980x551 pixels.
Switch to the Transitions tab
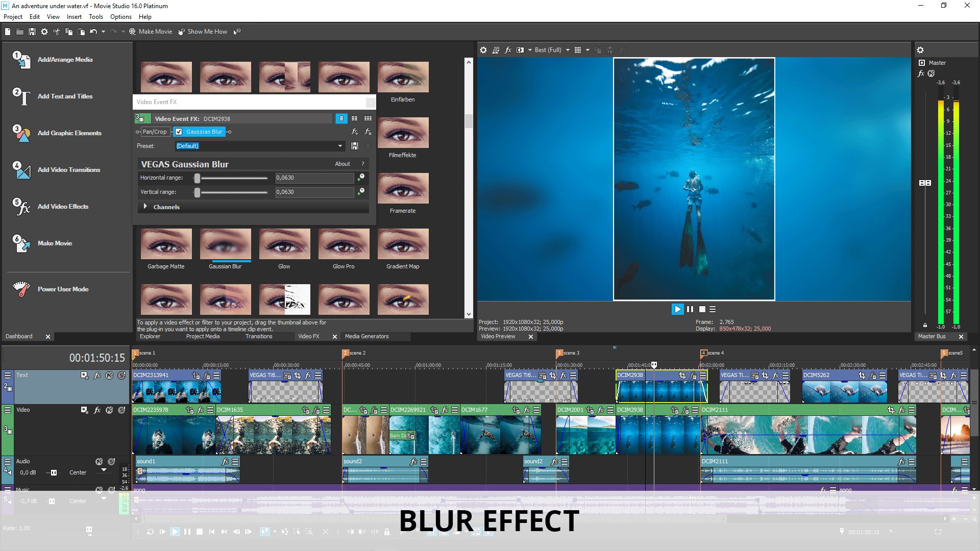(x=259, y=336)
